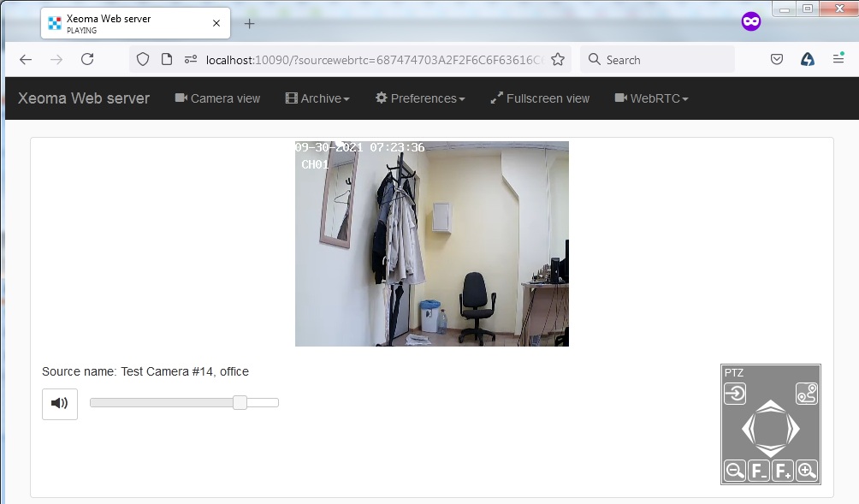Image resolution: width=859 pixels, height=504 pixels.
Task: Tilt camera down with PTZ arrow
Action: 771,452
